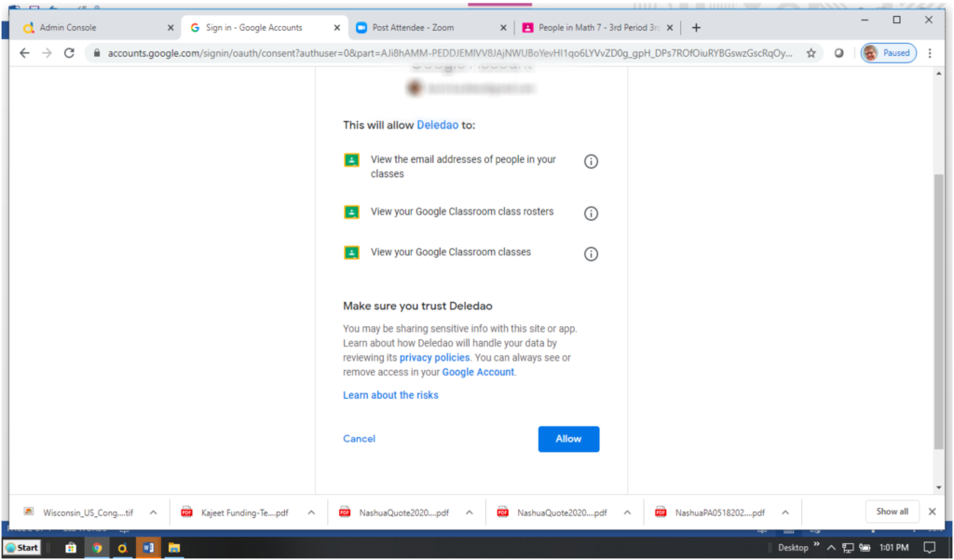Switch to the Admin Console tab

96,28
